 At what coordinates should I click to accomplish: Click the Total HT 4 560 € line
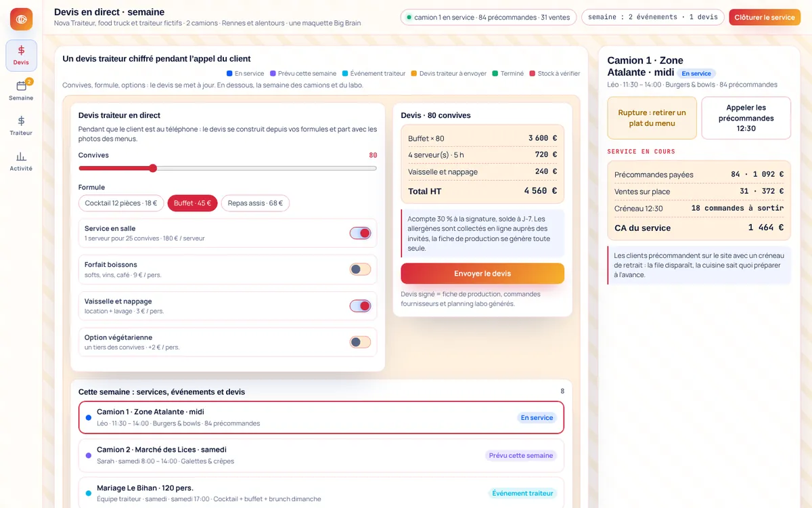pos(482,191)
